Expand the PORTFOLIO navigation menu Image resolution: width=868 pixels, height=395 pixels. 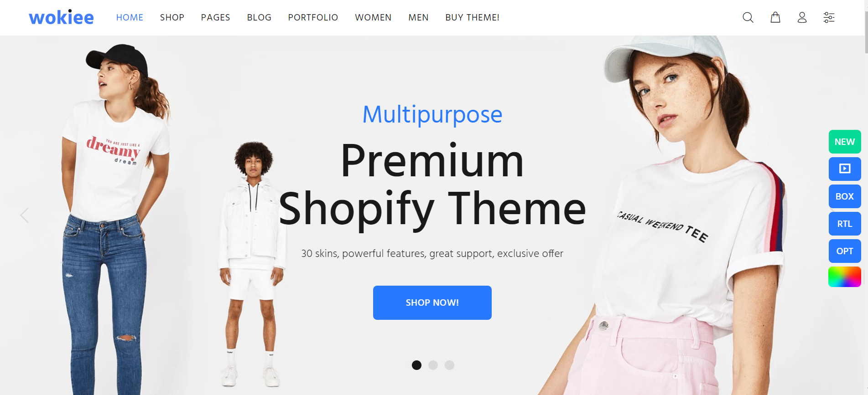pyautogui.click(x=313, y=17)
